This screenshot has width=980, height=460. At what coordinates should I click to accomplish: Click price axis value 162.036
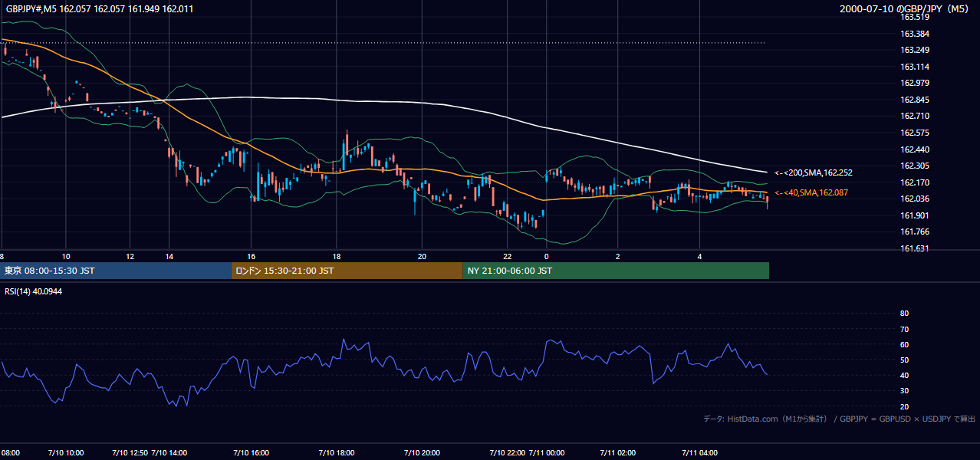(x=914, y=199)
